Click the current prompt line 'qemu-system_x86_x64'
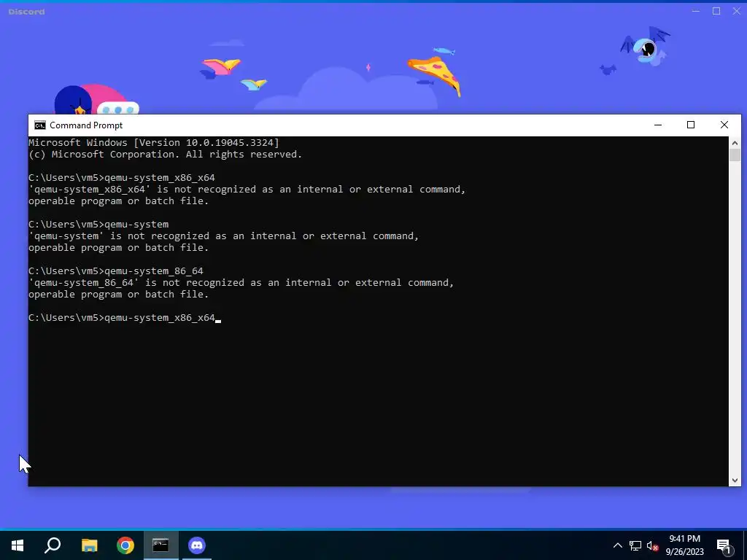The height and width of the screenshot is (560, 747). tap(160, 318)
